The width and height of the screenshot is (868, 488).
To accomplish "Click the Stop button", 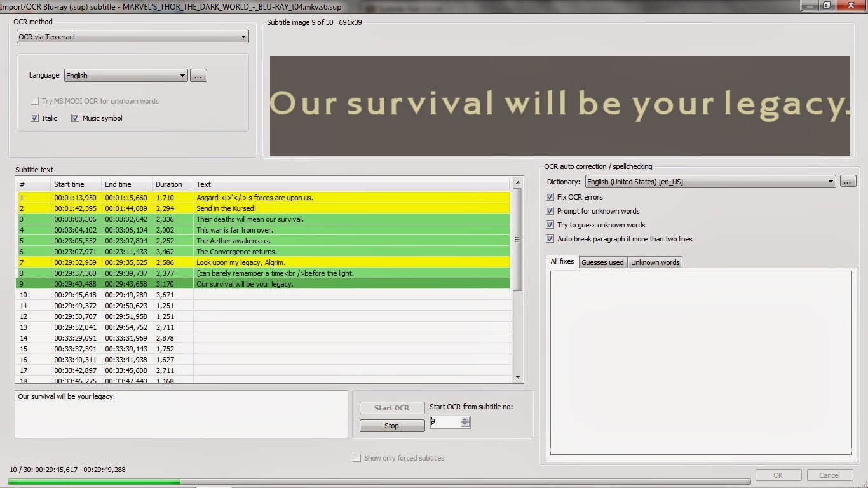I will coord(392,426).
